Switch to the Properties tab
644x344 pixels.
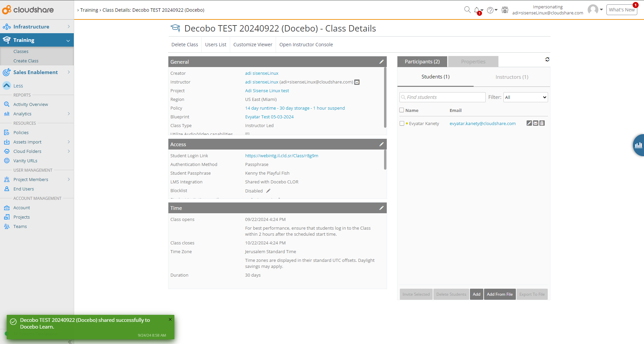473,62
